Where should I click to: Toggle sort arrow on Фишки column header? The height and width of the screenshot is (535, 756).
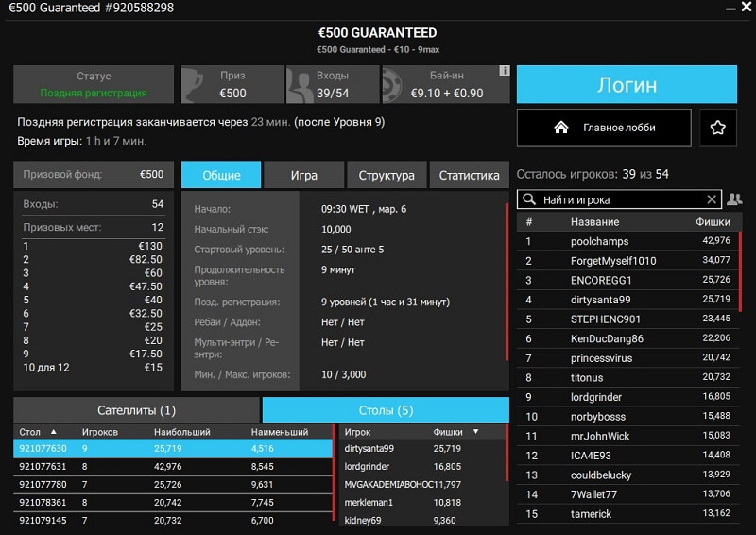coord(475,432)
